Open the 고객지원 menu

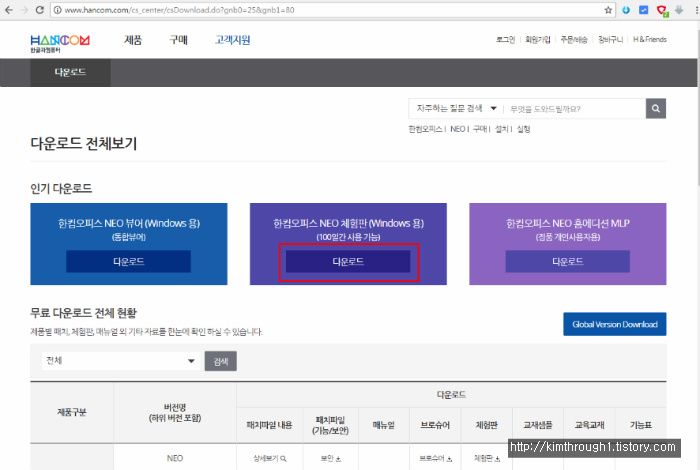click(x=232, y=40)
